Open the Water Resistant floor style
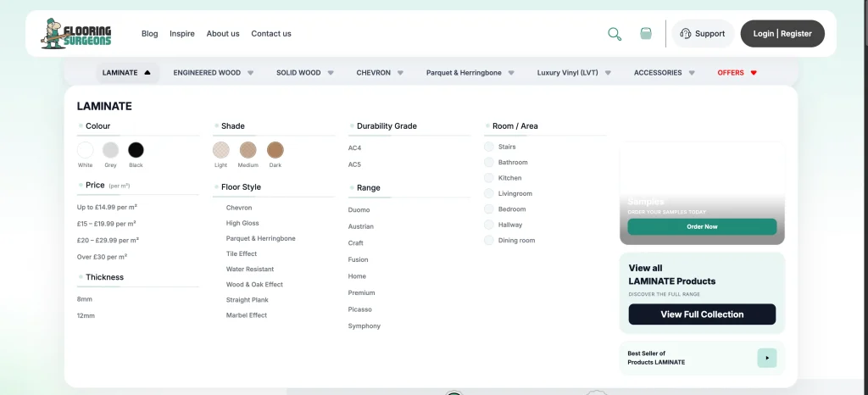 [x=250, y=269]
